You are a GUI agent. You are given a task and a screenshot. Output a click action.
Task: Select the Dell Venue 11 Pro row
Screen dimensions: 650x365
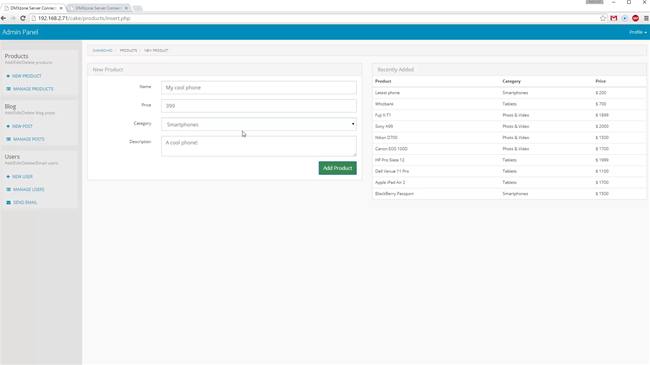(509, 171)
